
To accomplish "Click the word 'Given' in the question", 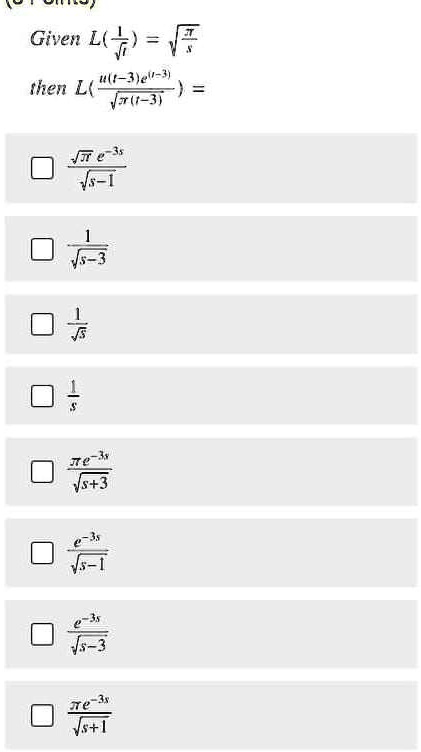I will click(55, 38).
